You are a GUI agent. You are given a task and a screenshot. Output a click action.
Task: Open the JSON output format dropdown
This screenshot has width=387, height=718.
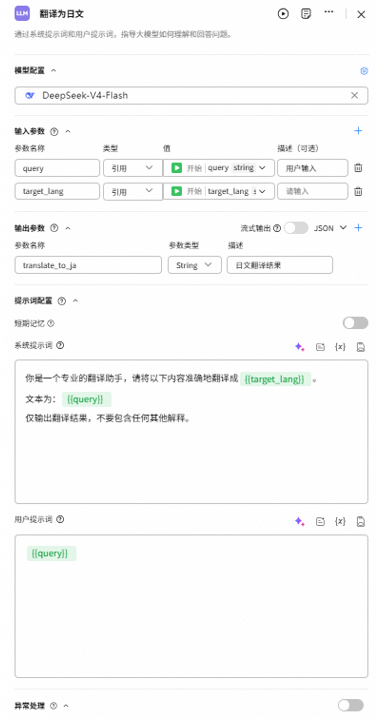click(x=330, y=228)
